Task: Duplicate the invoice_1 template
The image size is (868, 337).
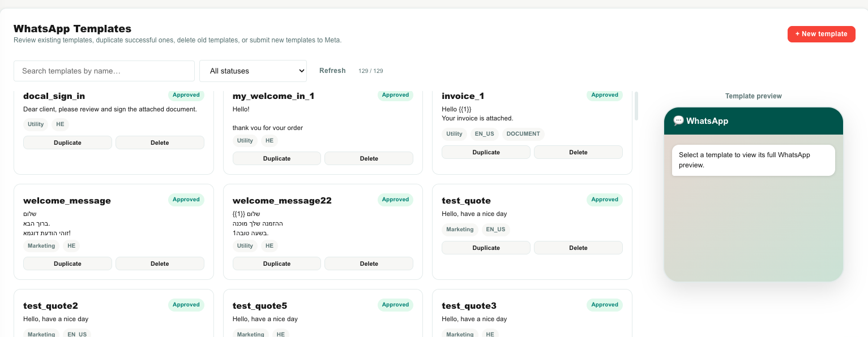Action: [486, 152]
